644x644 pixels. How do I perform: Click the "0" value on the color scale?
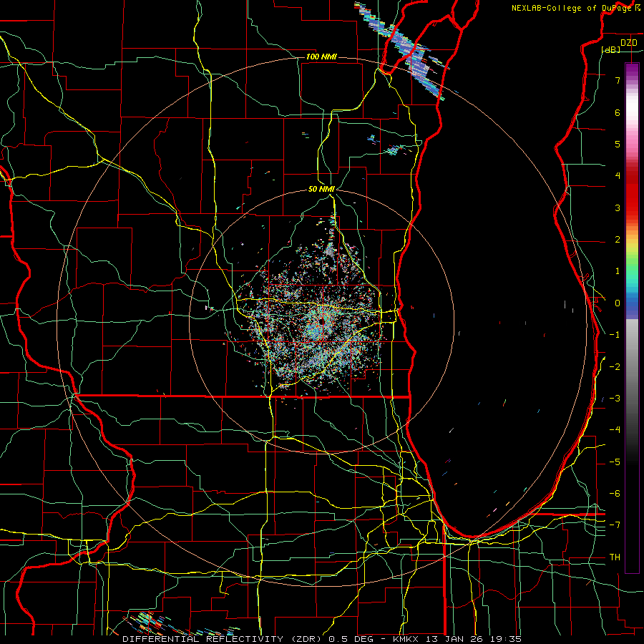(618, 303)
